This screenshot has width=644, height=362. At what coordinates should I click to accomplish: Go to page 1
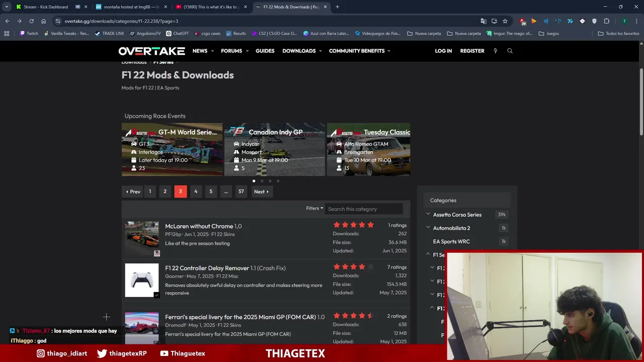pos(149,192)
